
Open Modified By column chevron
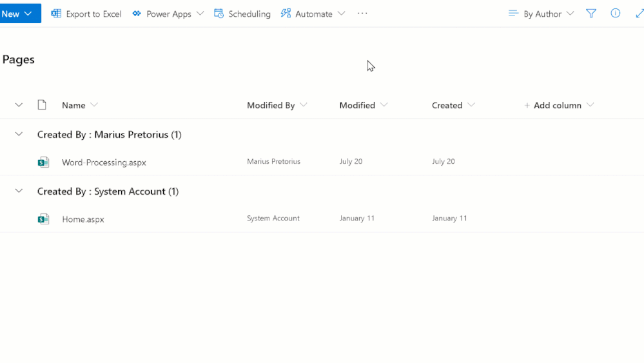[x=304, y=105]
